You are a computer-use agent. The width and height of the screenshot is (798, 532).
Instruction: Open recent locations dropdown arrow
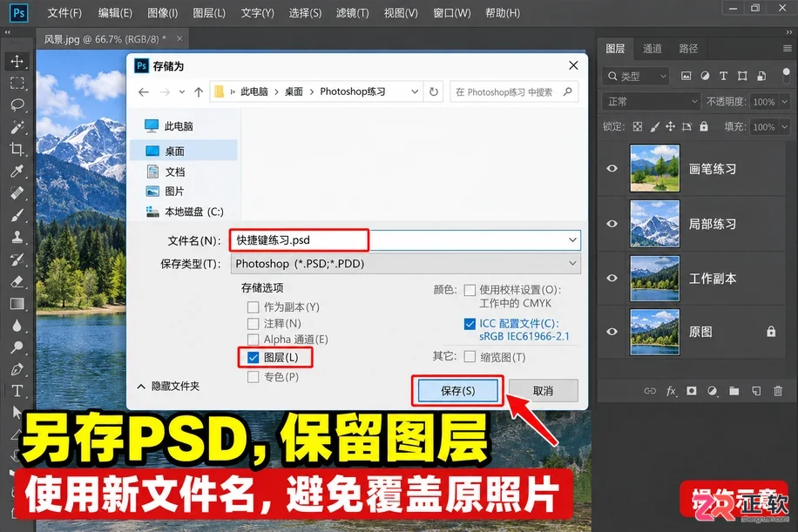(x=182, y=92)
